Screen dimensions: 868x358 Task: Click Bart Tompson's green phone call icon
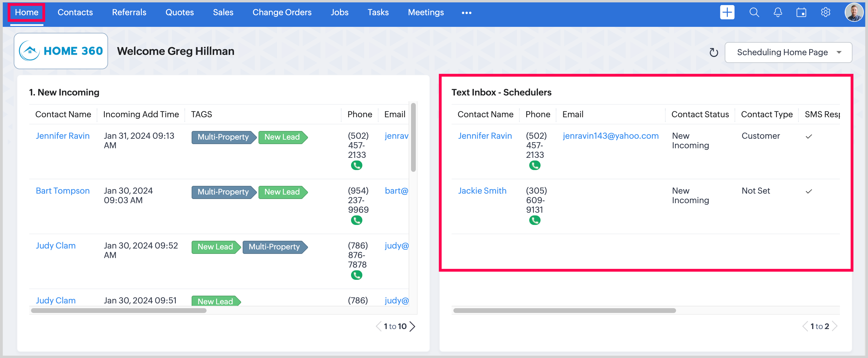pos(356,220)
